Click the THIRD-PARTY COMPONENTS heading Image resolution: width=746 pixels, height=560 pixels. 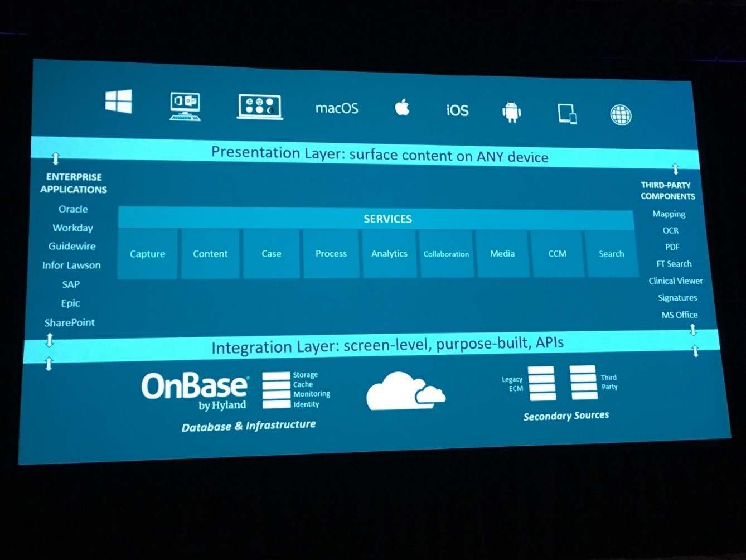point(667,191)
